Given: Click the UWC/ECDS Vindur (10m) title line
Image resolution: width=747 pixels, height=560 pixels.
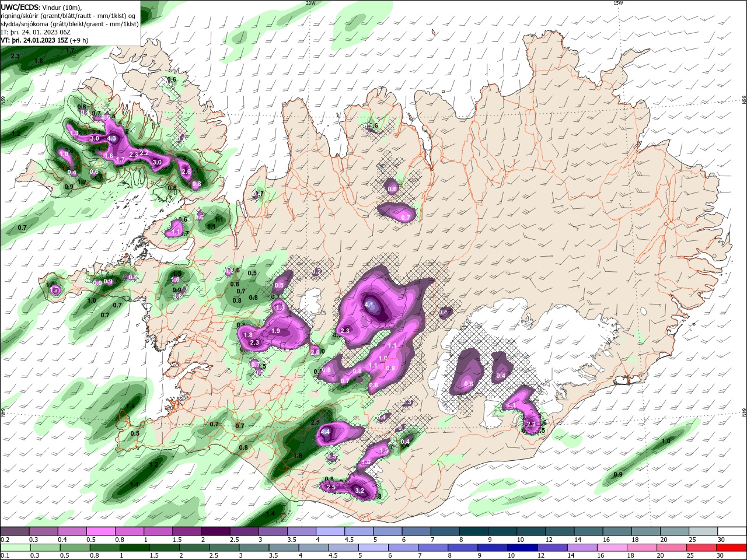Looking at the screenshot, I should click(x=41, y=7).
